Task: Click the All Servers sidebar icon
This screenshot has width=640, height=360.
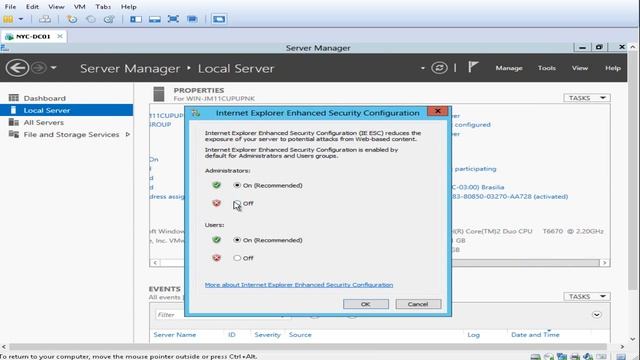Action: (14, 122)
